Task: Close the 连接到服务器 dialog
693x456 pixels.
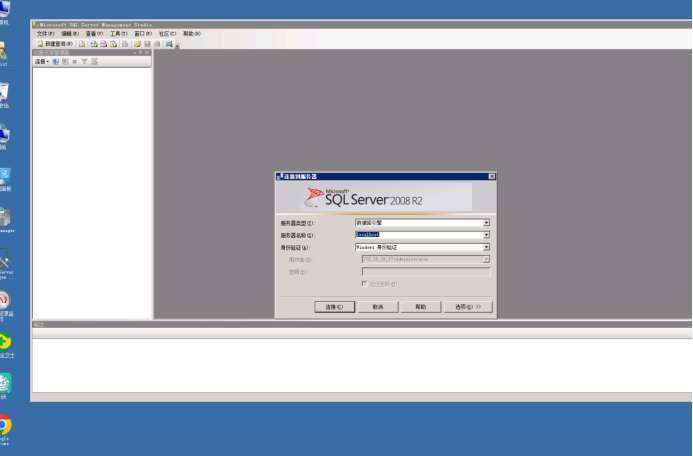Action: (x=492, y=176)
